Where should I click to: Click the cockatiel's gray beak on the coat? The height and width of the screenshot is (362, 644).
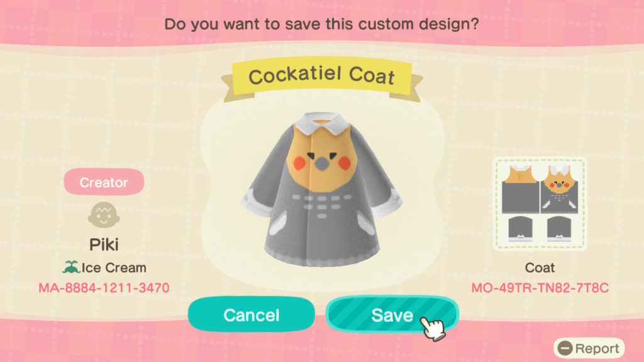coord(322,163)
